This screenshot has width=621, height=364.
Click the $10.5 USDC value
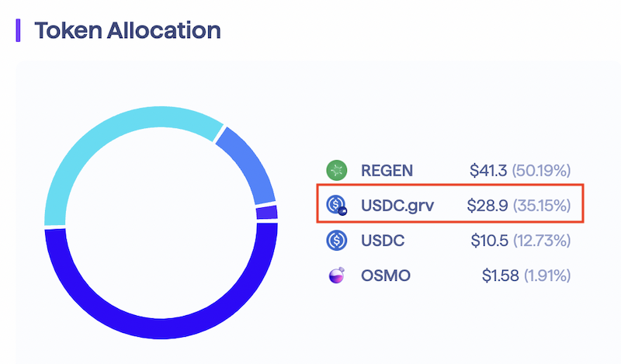point(489,241)
